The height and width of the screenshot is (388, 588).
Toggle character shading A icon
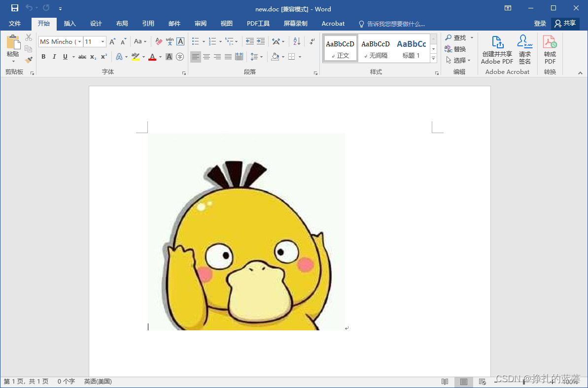169,57
